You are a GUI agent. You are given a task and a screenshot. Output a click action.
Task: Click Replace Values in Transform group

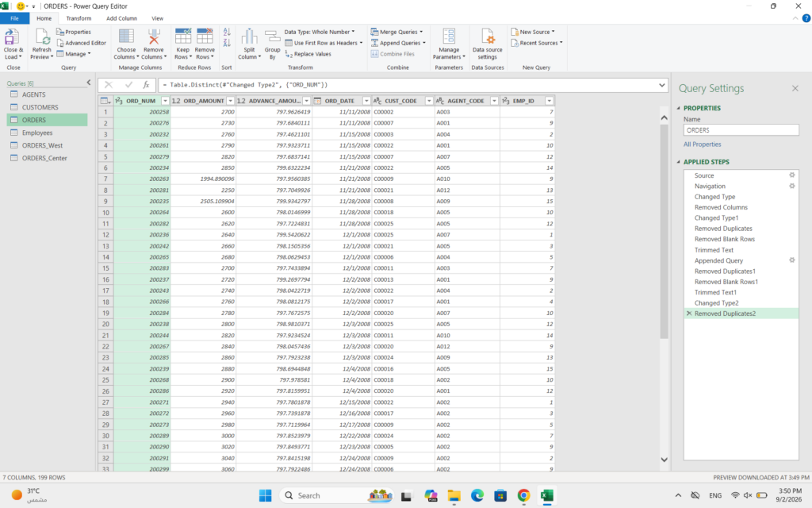(x=308, y=54)
